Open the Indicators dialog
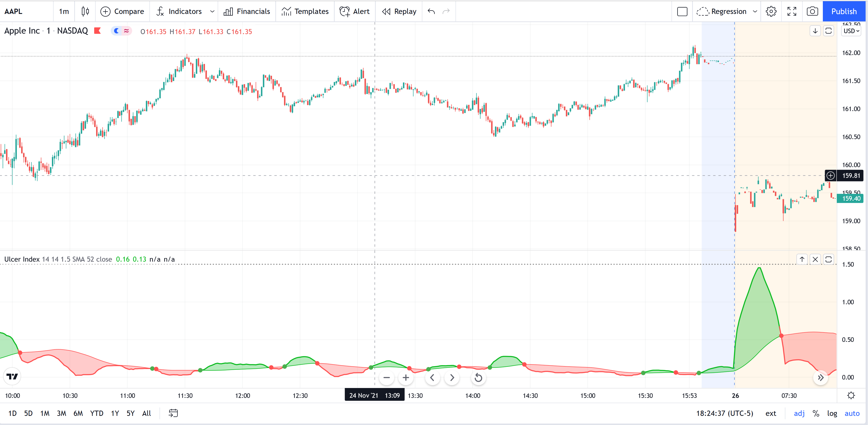The width and height of the screenshot is (868, 425). pos(179,12)
